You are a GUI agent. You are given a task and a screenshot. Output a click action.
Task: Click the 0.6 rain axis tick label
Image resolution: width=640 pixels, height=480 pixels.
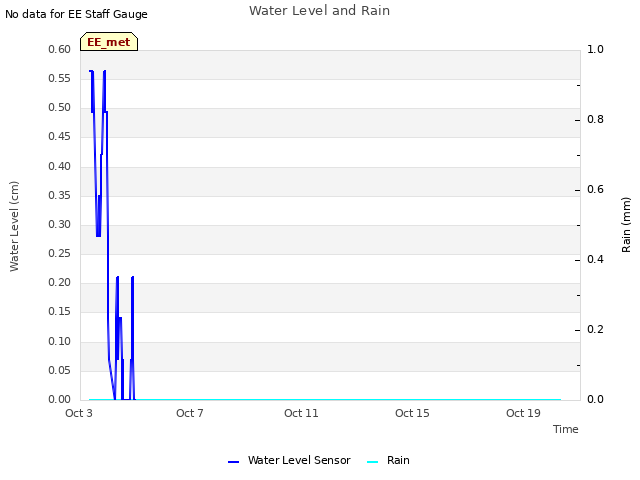click(596, 189)
